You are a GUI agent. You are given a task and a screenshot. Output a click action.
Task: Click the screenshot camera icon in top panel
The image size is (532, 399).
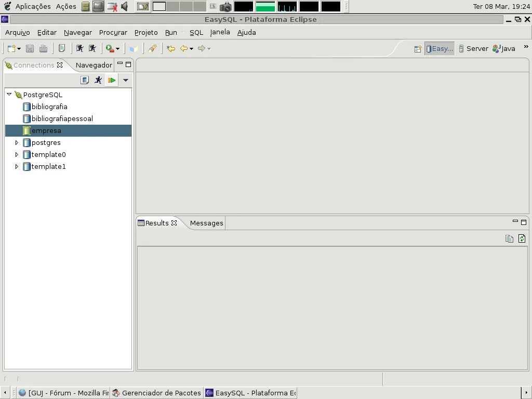click(225, 7)
